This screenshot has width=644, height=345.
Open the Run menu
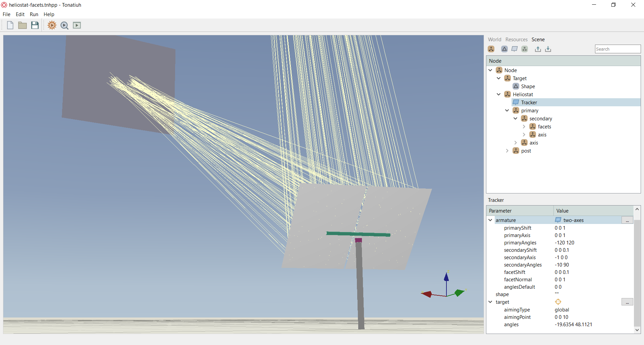coord(34,14)
